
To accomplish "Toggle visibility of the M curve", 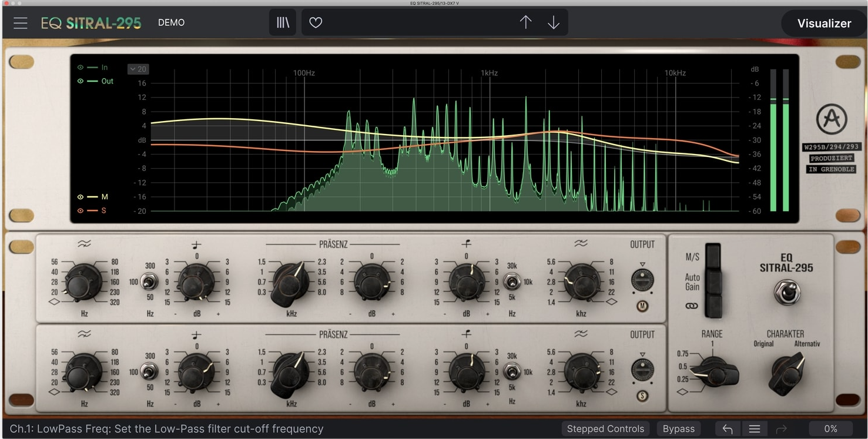I will point(81,197).
